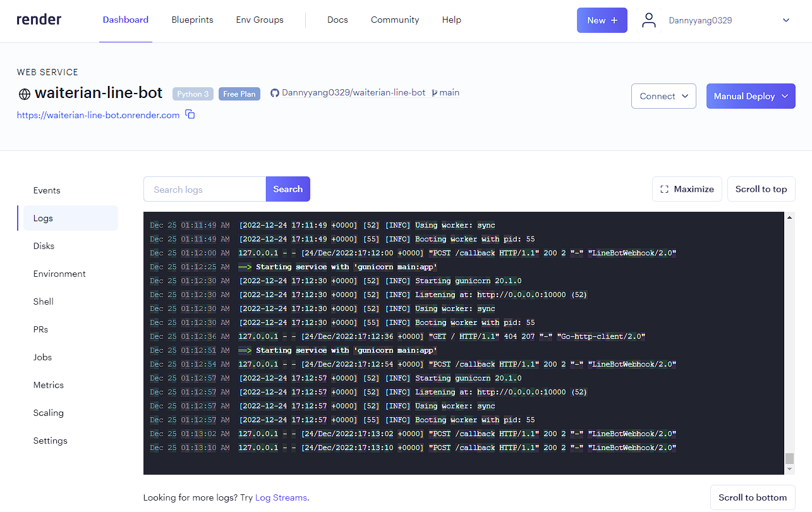
Task: Click the GitHub icon next to repository
Action: (275, 93)
